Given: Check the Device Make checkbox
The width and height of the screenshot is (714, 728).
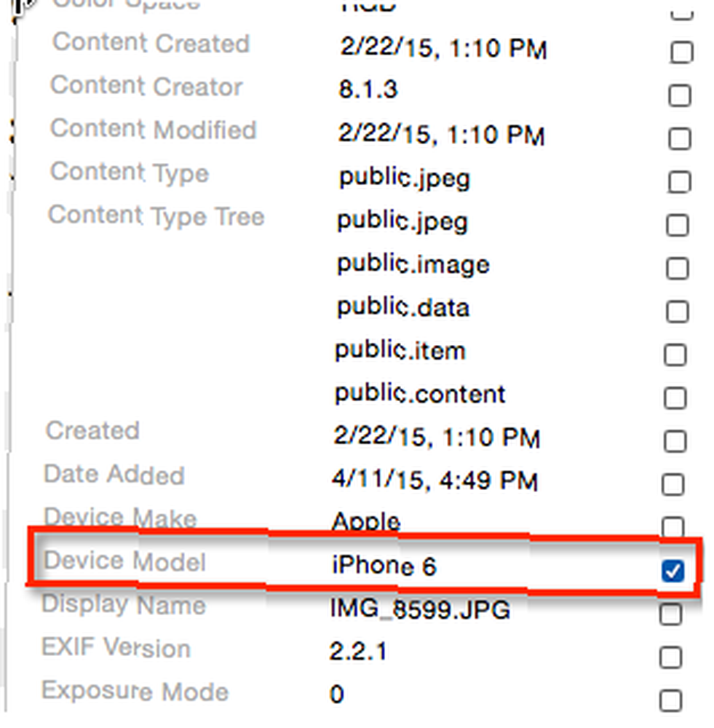Looking at the screenshot, I should click(x=673, y=527).
